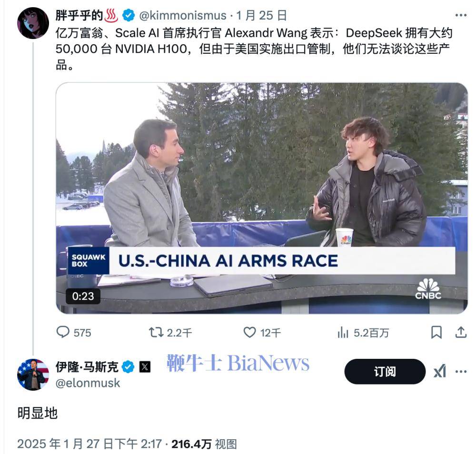Open the @elonmusk profile handle
This screenshot has width=476, height=454.
(88, 383)
